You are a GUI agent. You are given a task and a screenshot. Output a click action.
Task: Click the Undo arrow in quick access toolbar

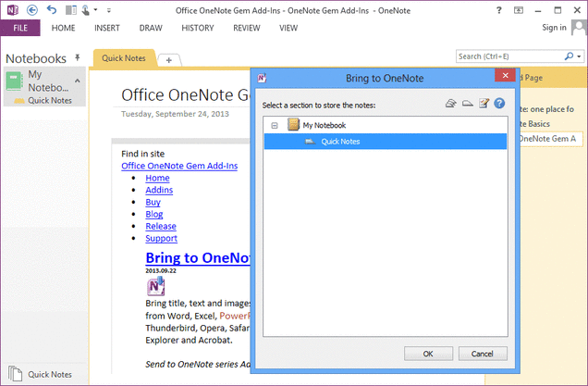pyautogui.click(x=52, y=10)
